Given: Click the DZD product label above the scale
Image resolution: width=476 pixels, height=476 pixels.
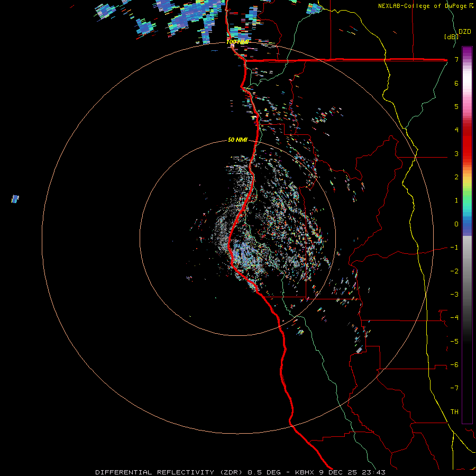Looking at the screenshot, I should pos(465,32).
